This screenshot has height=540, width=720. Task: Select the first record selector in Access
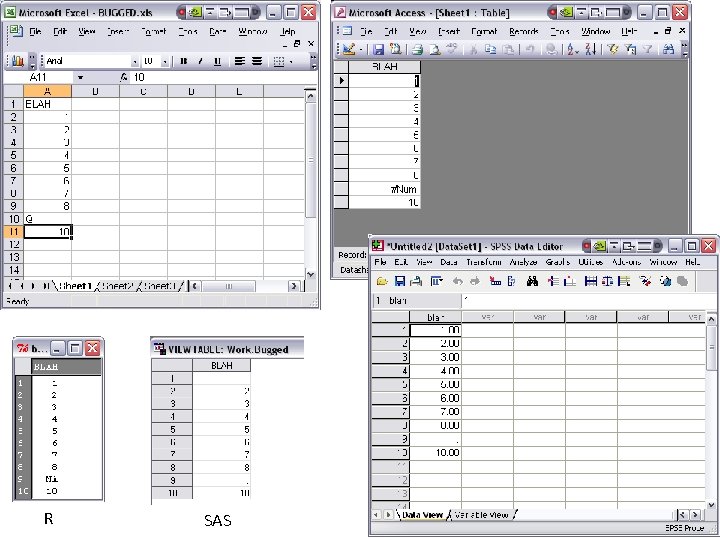pos(341,80)
